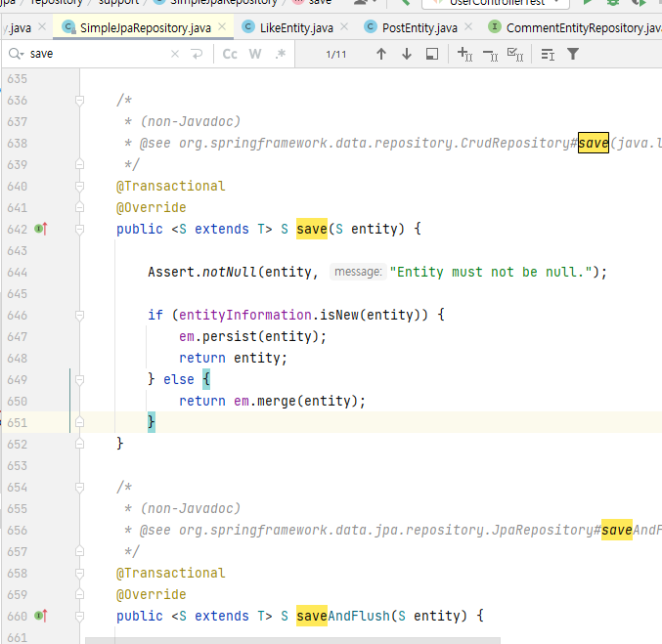Viewport: 662px width, 644px height.
Task: Go to next occurrence with down arrow
Action: coord(407,54)
